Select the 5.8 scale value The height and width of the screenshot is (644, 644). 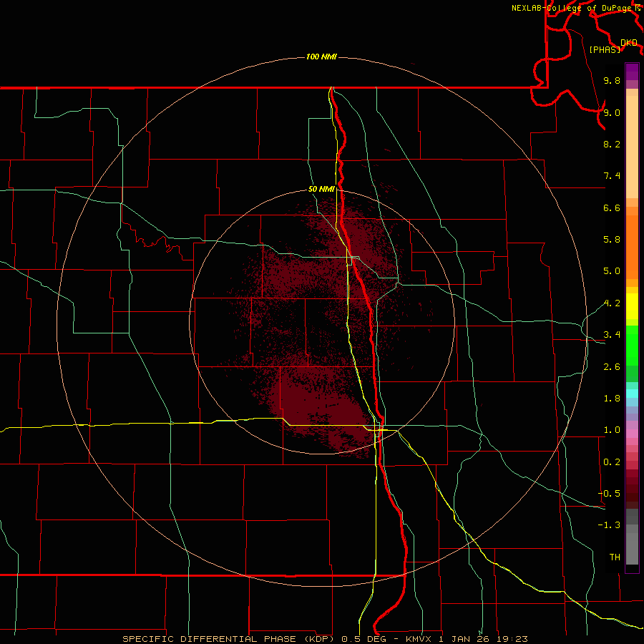click(x=612, y=240)
